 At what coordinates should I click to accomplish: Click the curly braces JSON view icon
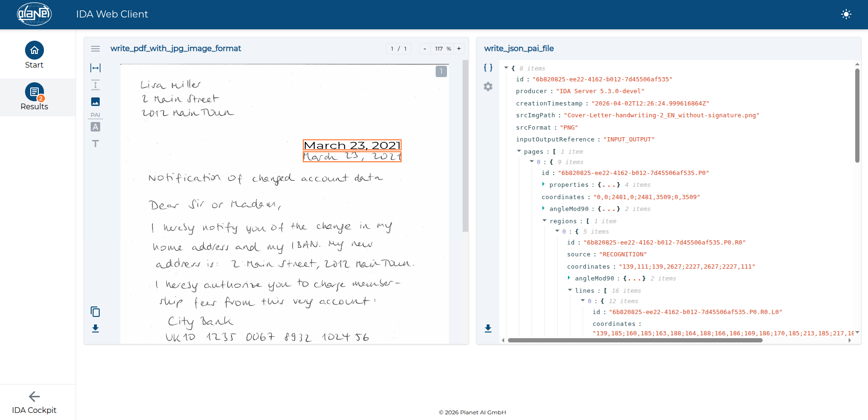click(488, 68)
